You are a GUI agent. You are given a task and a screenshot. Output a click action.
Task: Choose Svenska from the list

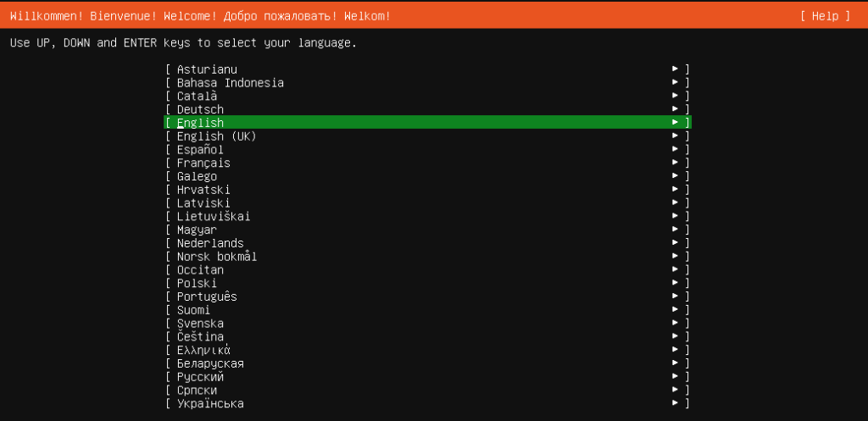coord(201,324)
